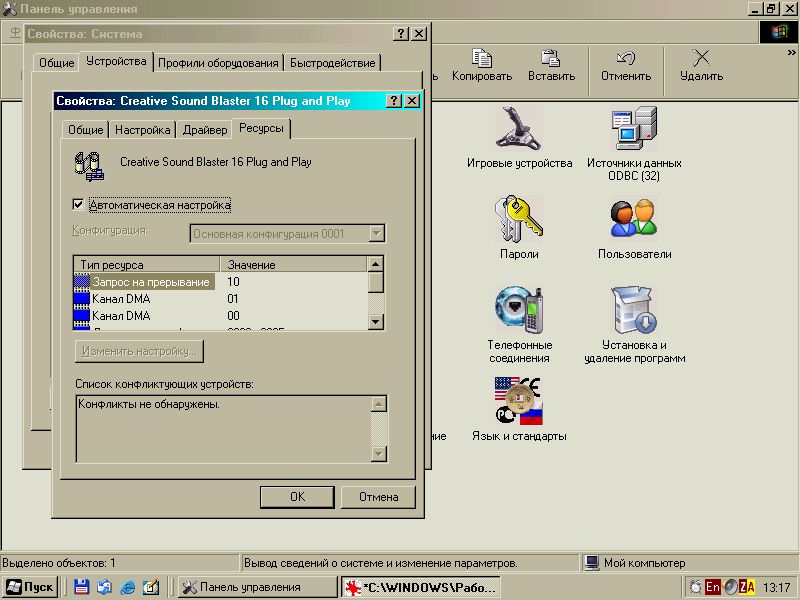Click Изменить настройку button
This screenshot has width=800, height=600.
coord(139,352)
